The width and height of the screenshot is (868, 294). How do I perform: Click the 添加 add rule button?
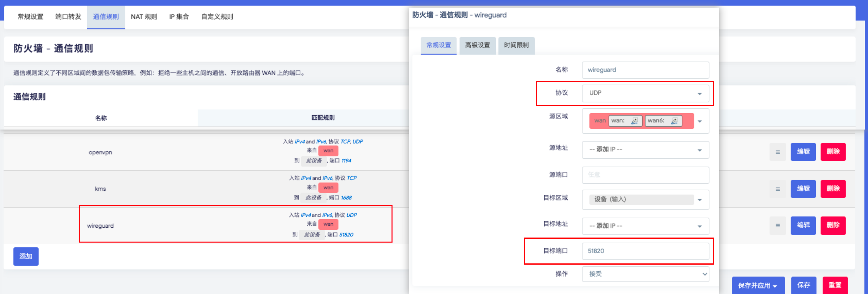click(x=26, y=256)
